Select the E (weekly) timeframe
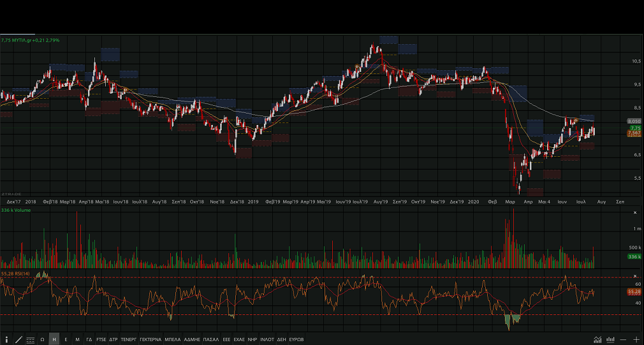This screenshot has height=345, width=644. tap(66, 339)
